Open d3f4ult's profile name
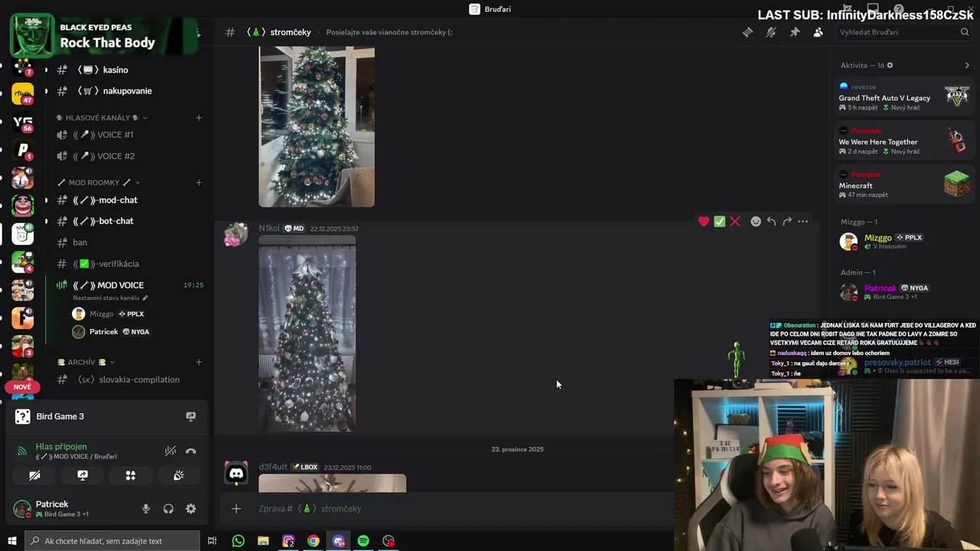Viewport: 980px width, 551px height. pos(273,467)
